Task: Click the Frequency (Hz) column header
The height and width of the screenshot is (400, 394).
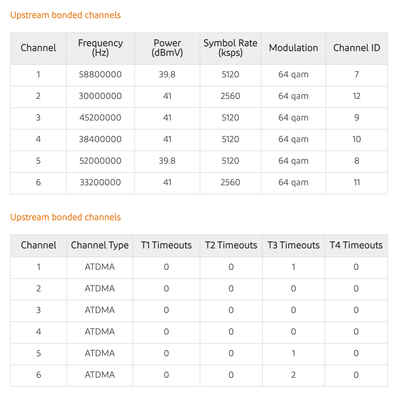Action: pos(100,48)
